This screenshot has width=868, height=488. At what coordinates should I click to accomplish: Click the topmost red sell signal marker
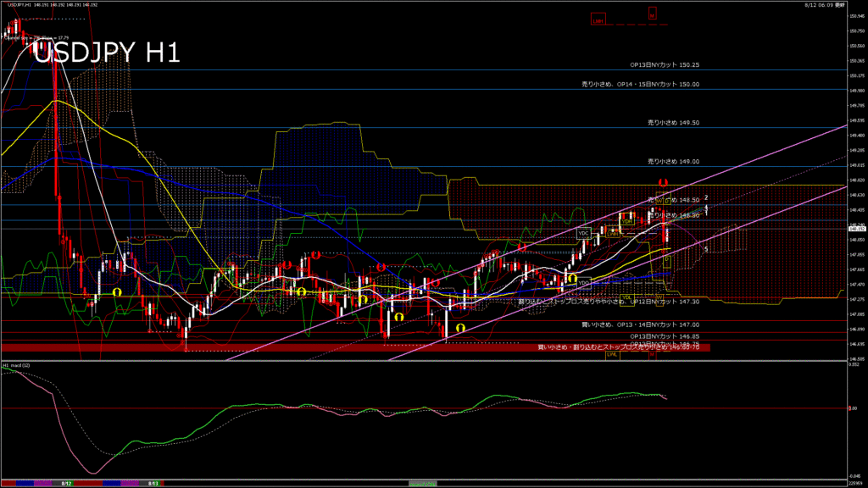[x=664, y=182]
